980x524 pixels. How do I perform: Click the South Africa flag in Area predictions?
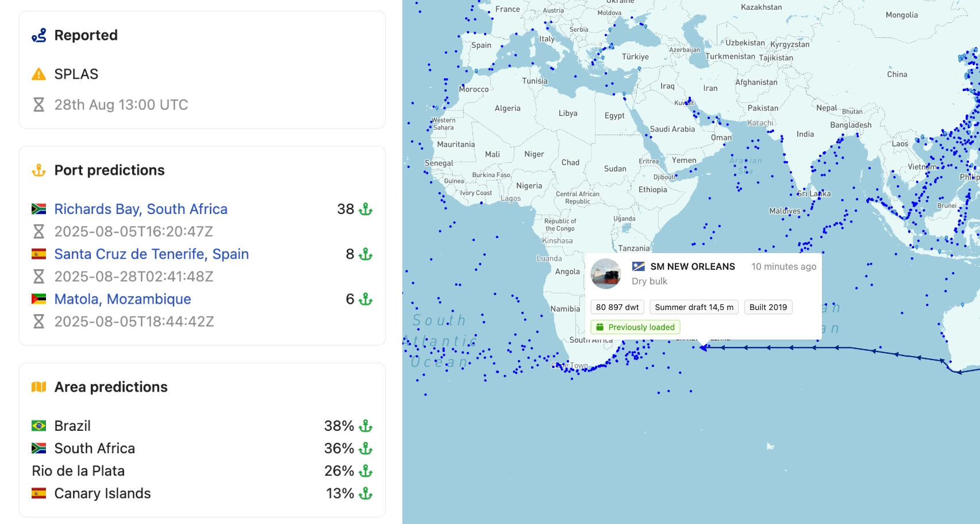tap(39, 448)
